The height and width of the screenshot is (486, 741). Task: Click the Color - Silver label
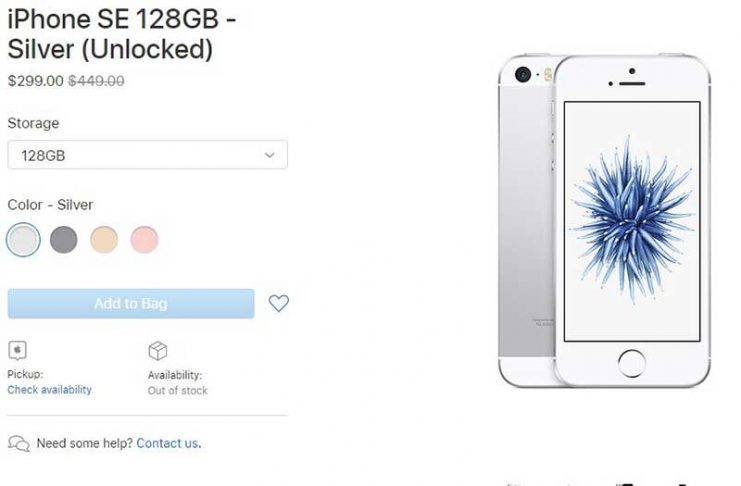[x=50, y=205]
